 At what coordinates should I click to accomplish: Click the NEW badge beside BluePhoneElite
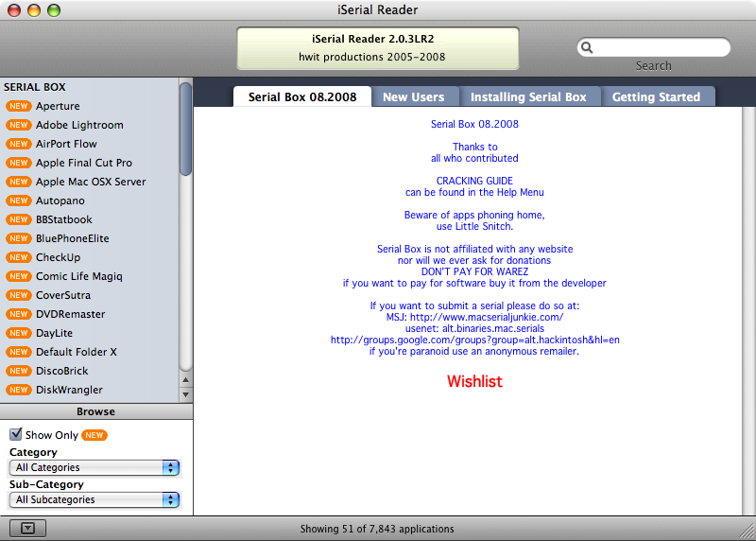point(18,238)
